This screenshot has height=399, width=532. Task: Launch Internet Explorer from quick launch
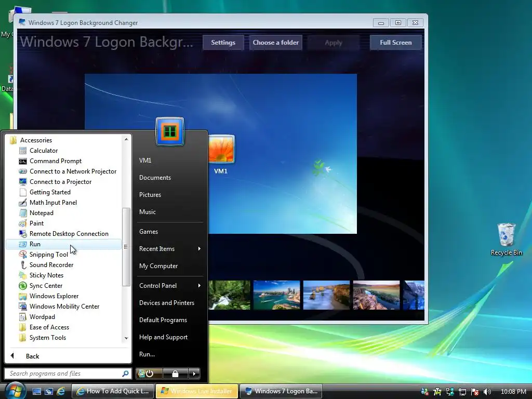point(61,391)
